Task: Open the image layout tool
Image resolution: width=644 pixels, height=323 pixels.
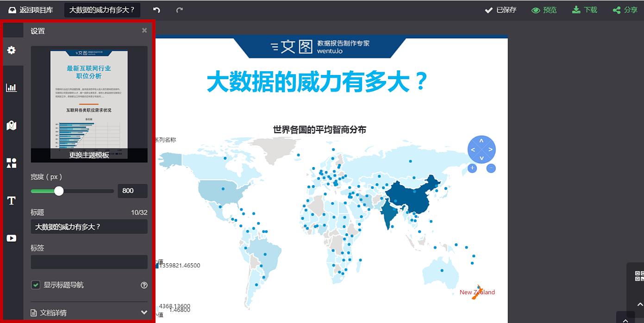Action: click(x=12, y=163)
